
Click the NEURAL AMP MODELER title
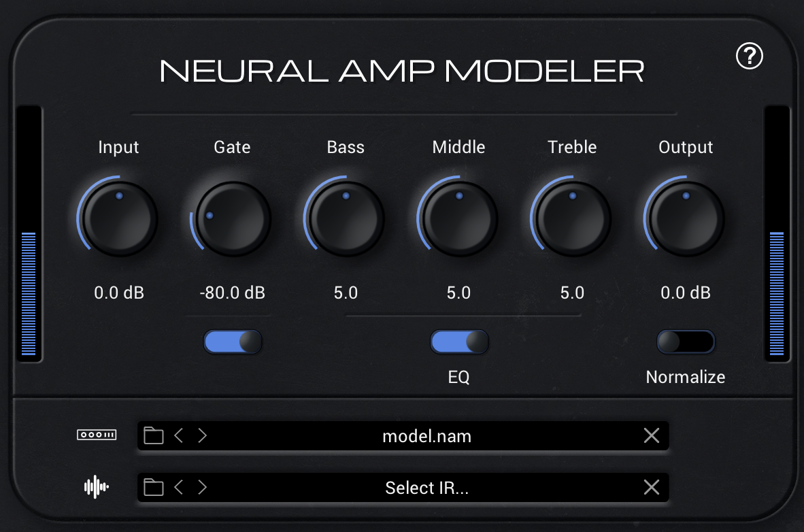401,70
